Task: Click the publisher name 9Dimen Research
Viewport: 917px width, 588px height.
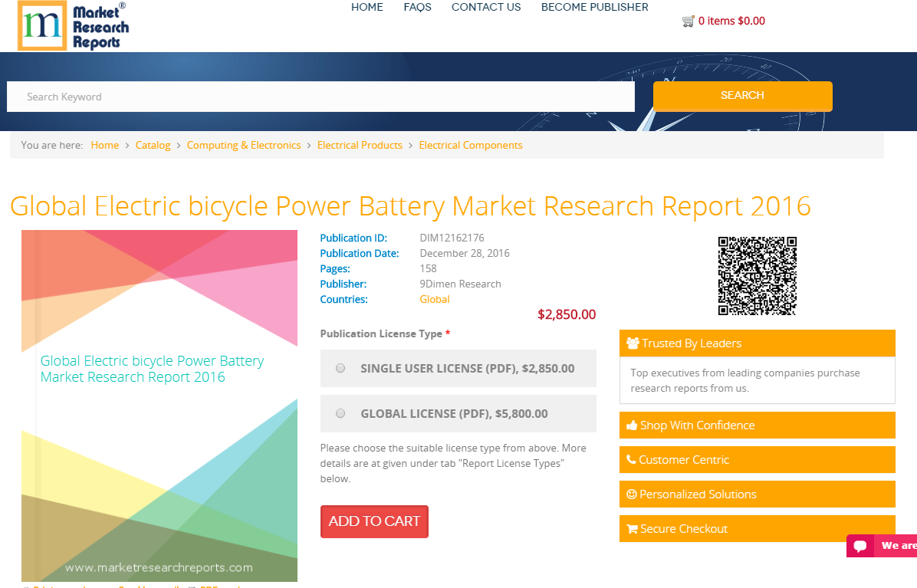Action: tap(460, 284)
